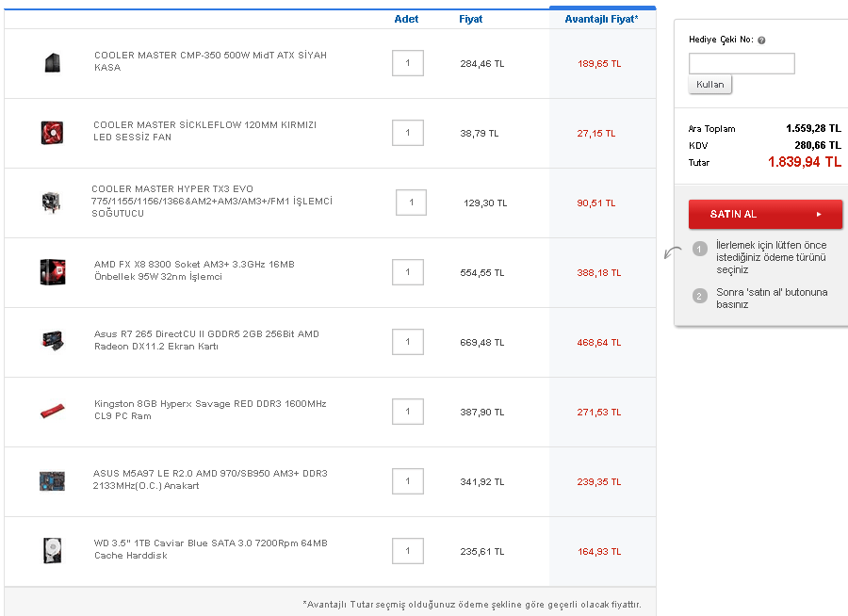Click the 38,79 TL price
Screen dimensions: 848x616
coord(480,134)
